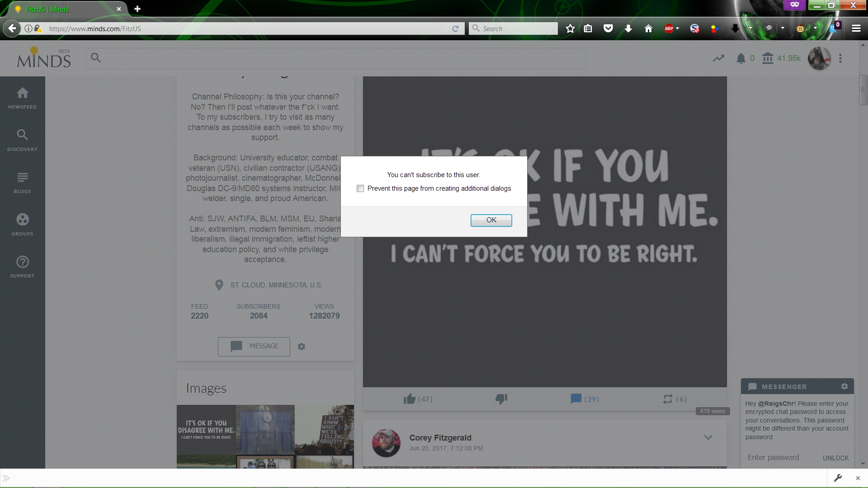Click Corey Fitzgerald's avatar picture
The width and height of the screenshot is (868, 488).
pos(386,443)
